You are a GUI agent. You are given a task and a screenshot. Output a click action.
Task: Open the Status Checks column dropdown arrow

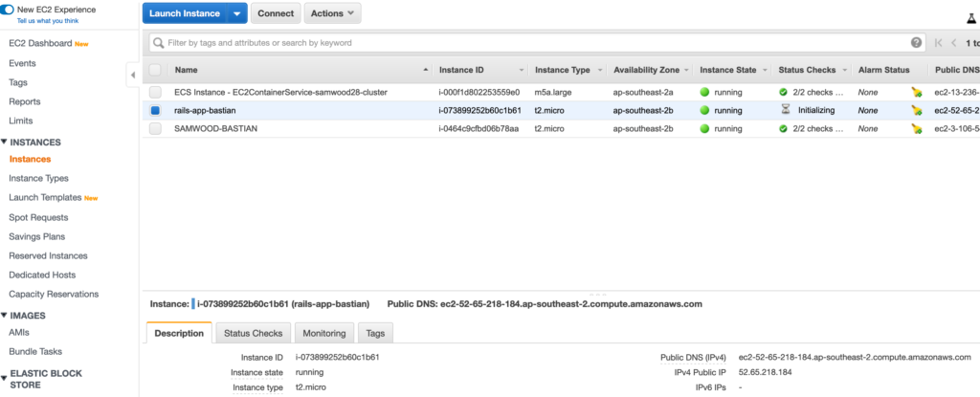844,71
